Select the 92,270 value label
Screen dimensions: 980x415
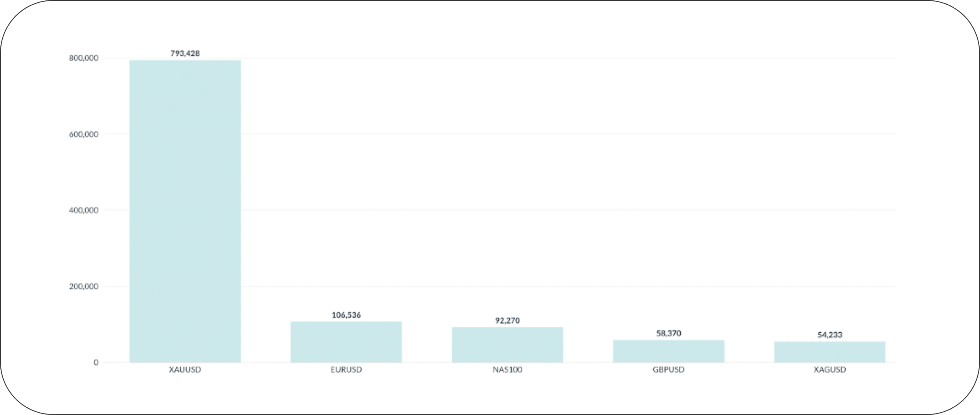(x=507, y=320)
